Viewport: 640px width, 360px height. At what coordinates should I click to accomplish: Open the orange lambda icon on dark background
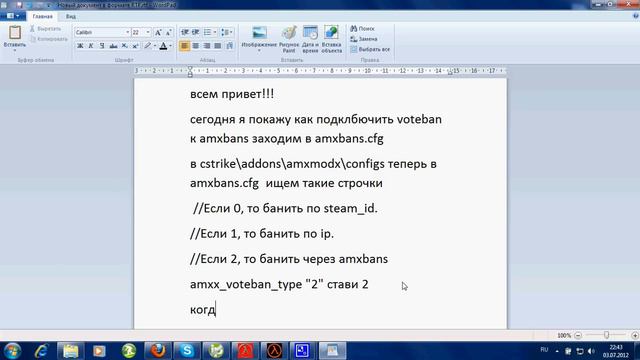[x=274, y=351]
